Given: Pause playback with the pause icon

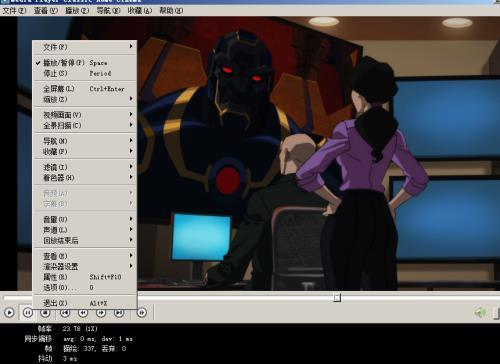Looking at the screenshot, I should click(x=27, y=313).
